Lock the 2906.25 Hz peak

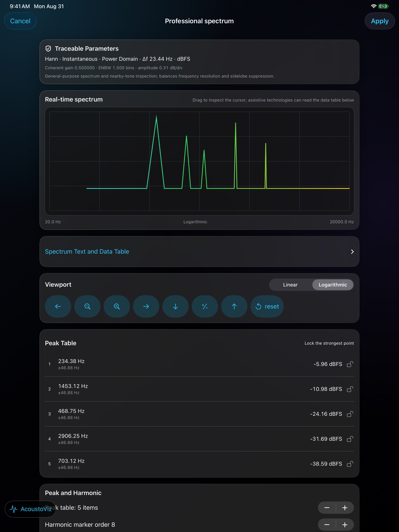350,439
